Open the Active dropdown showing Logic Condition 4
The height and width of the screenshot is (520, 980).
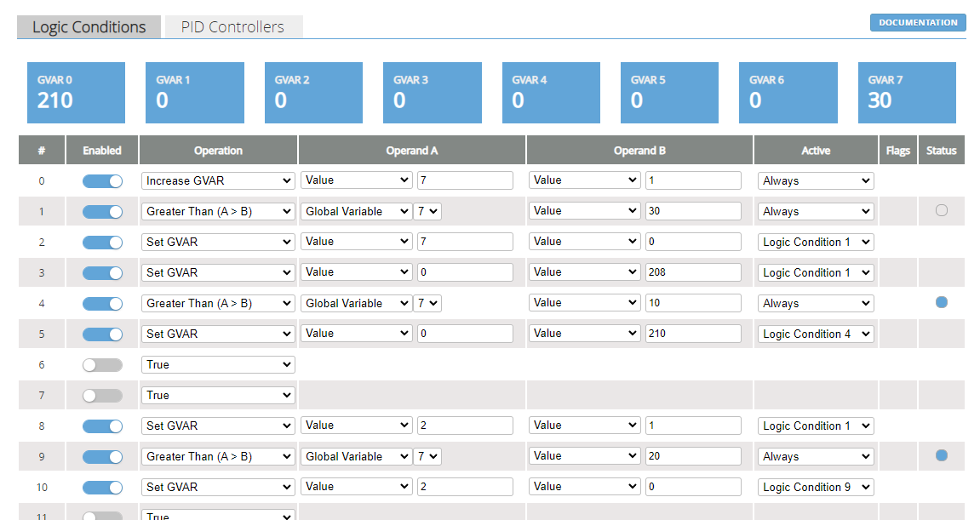click(815, 334)
